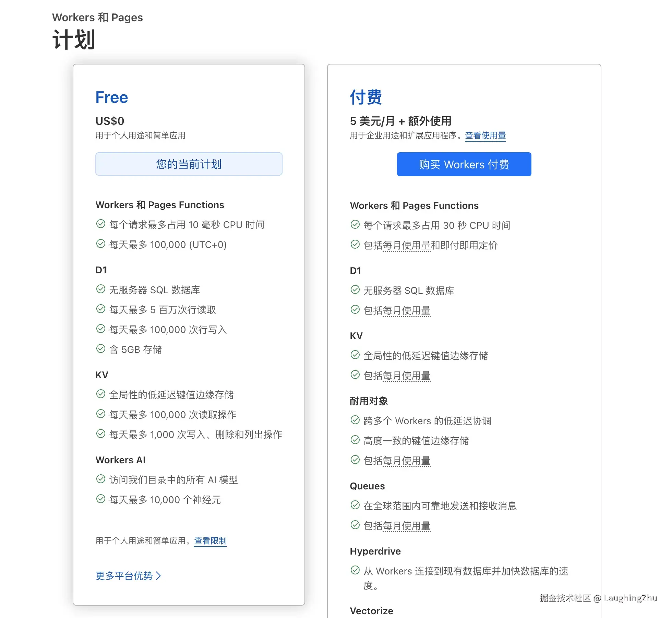Click check icon beside Queues 包括每月使用量
The width and height of the screenshot is (672, 618).
[355, 525]
